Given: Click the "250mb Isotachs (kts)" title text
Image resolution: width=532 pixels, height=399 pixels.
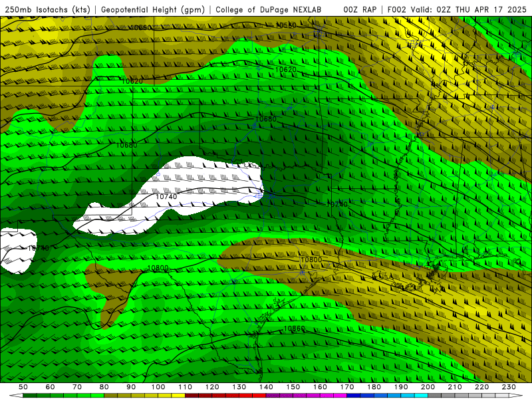Looking at the screenshot, I should [x=47, y=10].
